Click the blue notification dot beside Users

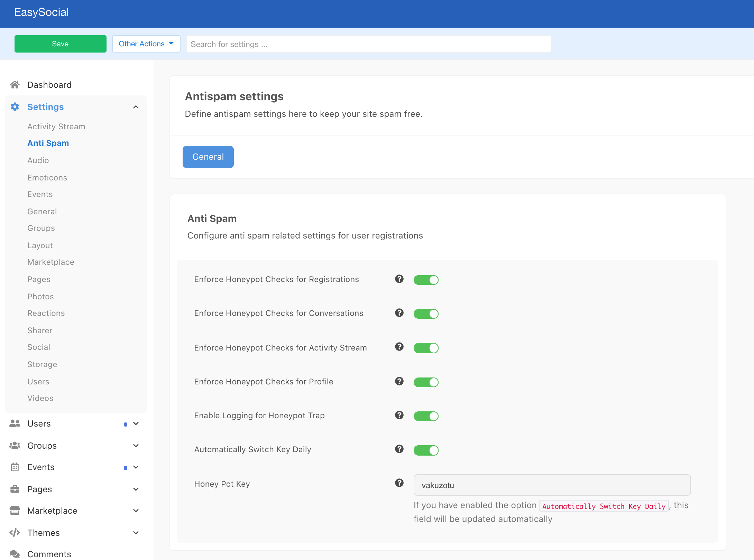click(x=126, y=424)
